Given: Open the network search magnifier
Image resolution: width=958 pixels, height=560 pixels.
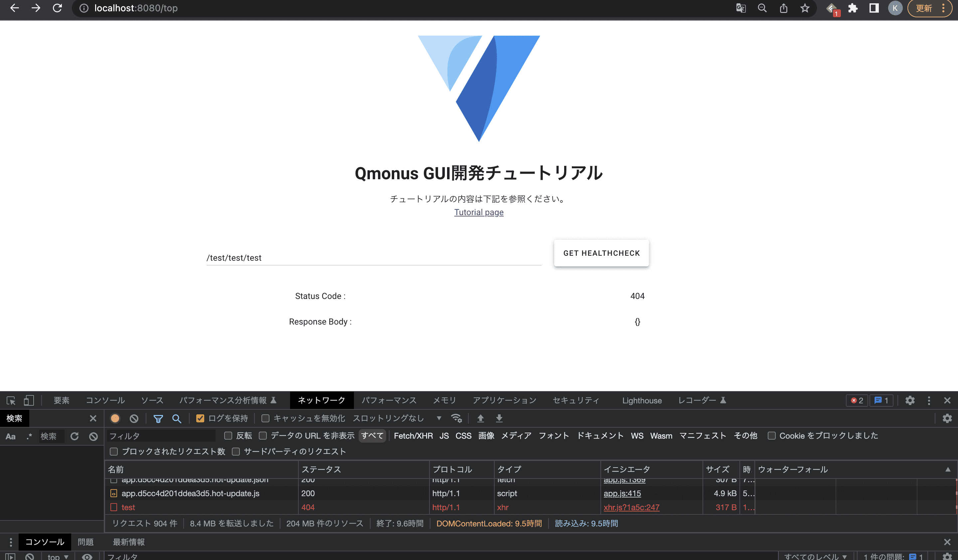Looking at the screenshot, I should coord(176,418).
